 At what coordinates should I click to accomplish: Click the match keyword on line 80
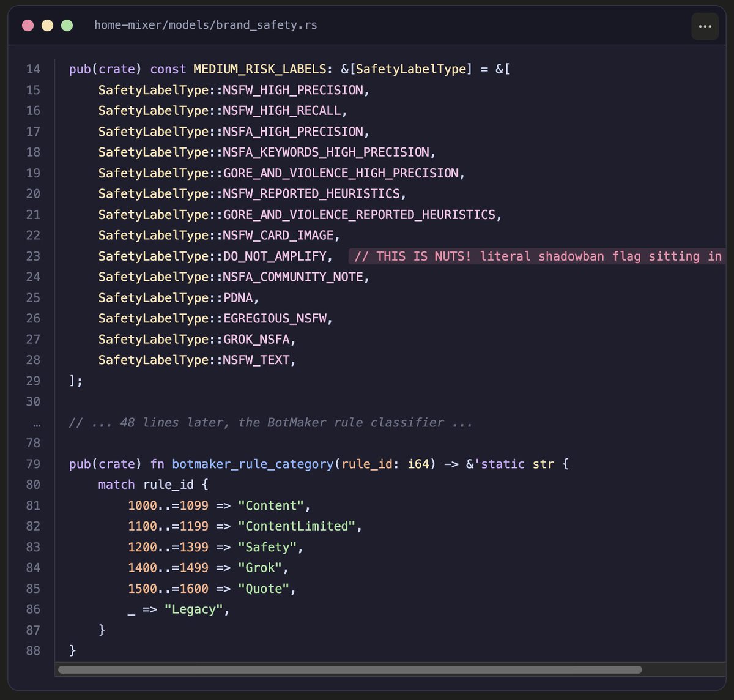pyautogui.click(x=116, y=485)
